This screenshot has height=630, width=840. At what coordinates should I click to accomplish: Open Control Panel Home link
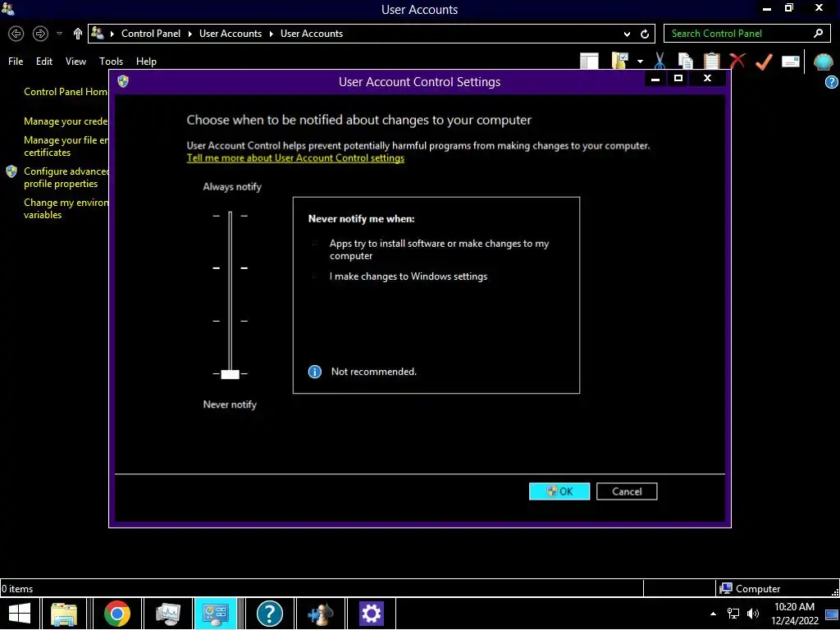[66, 92]
